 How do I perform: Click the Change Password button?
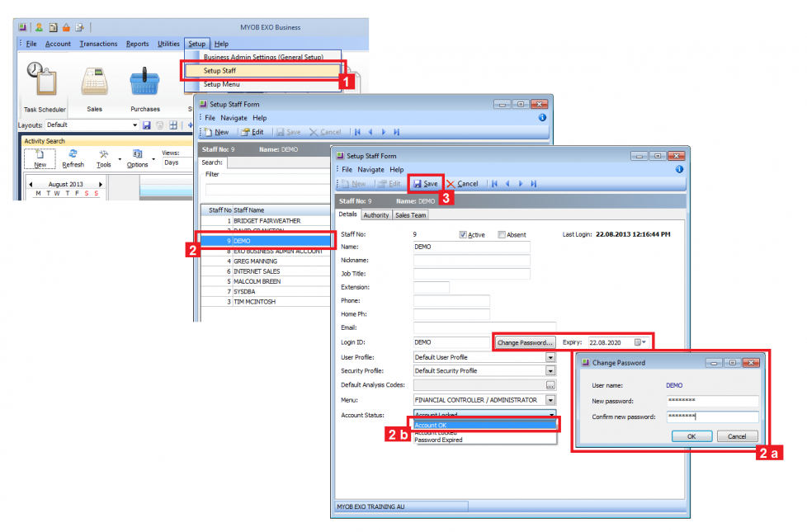pyautogui.click(x=525, y=342)
